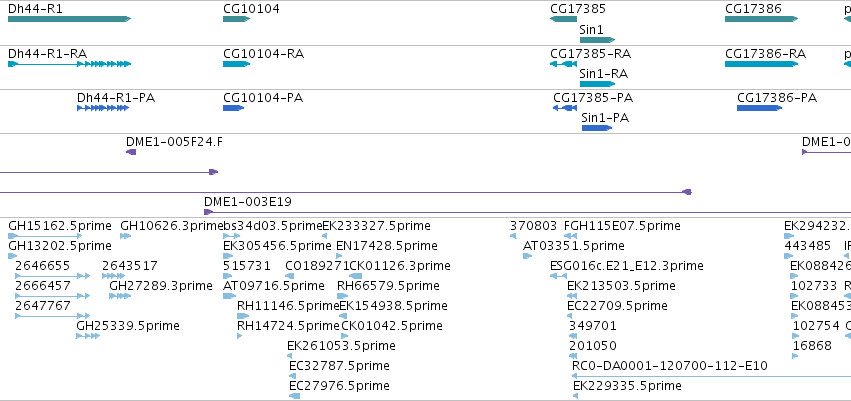Click the Sin1-PA protein feature
Viewport: 851px width, 401px height.
[597, 128]
